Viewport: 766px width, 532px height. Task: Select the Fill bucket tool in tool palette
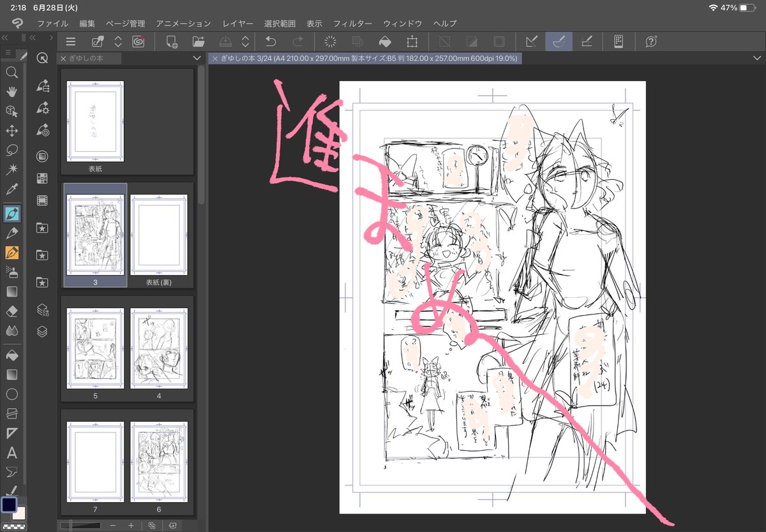pos(11,355)
